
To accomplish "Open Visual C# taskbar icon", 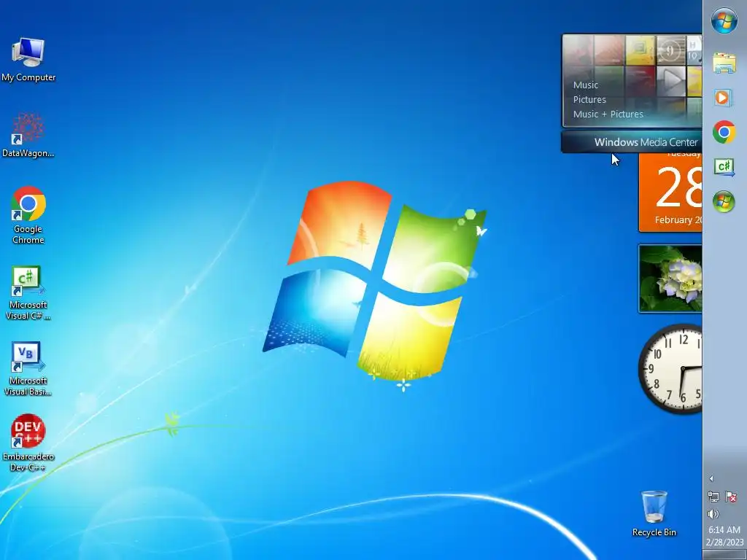I will click(x=724, y=167).
